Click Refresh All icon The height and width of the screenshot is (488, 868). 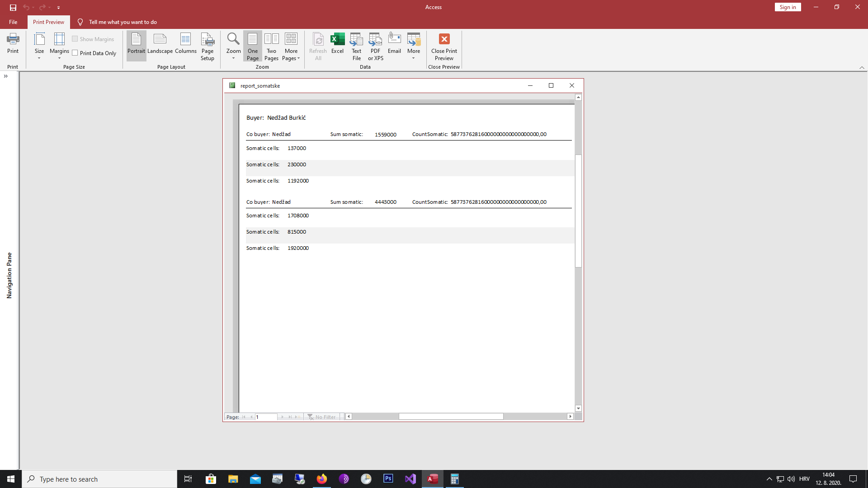click(x=318, y=46)
